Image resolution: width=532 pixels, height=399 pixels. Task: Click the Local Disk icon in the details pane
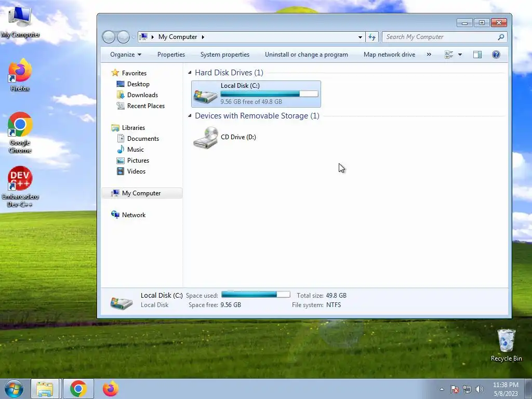[121, 303]
